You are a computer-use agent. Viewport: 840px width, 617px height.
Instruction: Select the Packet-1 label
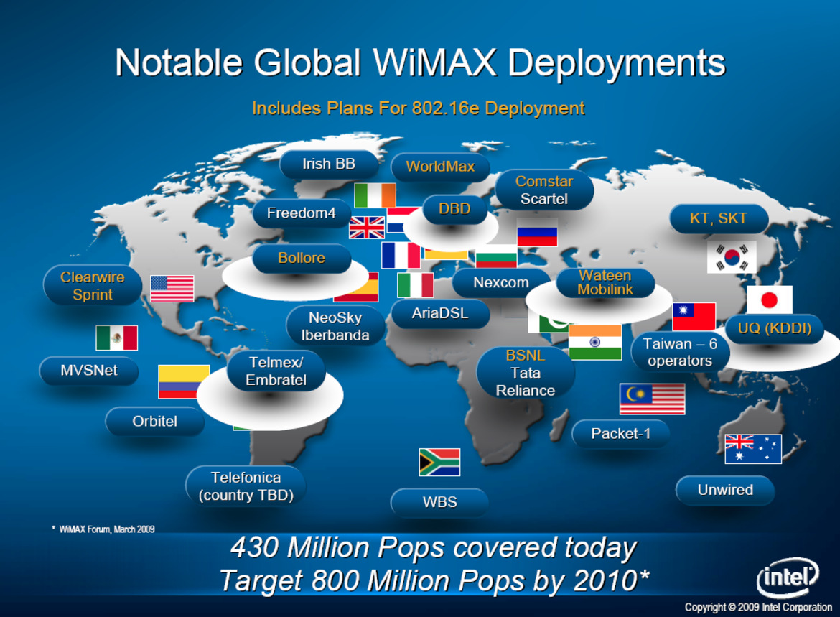point(621,434)
